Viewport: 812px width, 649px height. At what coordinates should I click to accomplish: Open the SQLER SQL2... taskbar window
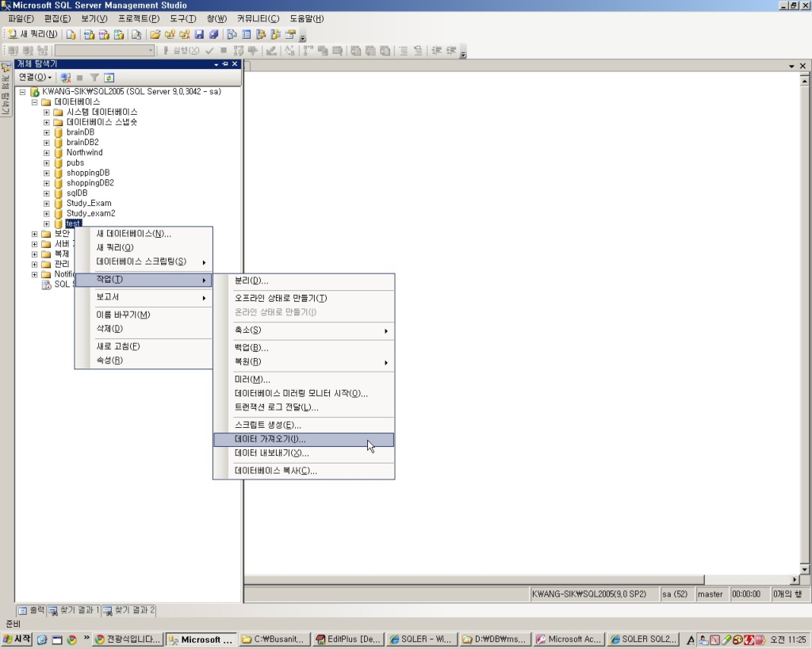[642, 639]
